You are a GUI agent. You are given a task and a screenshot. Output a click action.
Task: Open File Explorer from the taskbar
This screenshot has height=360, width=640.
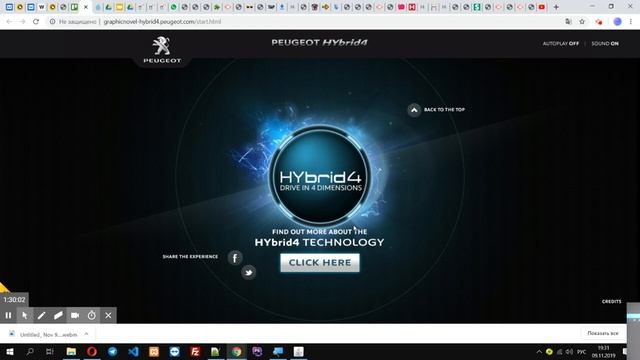pos(71,351)
